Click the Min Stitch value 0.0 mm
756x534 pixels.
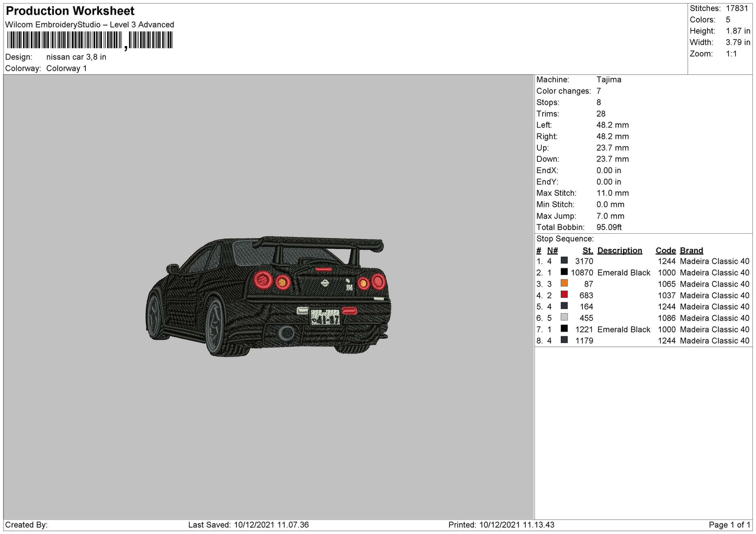(611, 204)
